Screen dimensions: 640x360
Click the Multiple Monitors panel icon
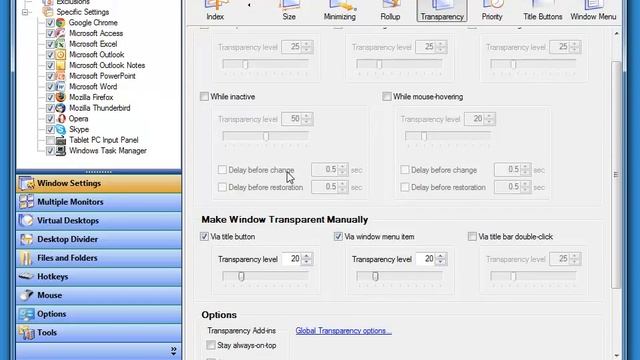27,202
